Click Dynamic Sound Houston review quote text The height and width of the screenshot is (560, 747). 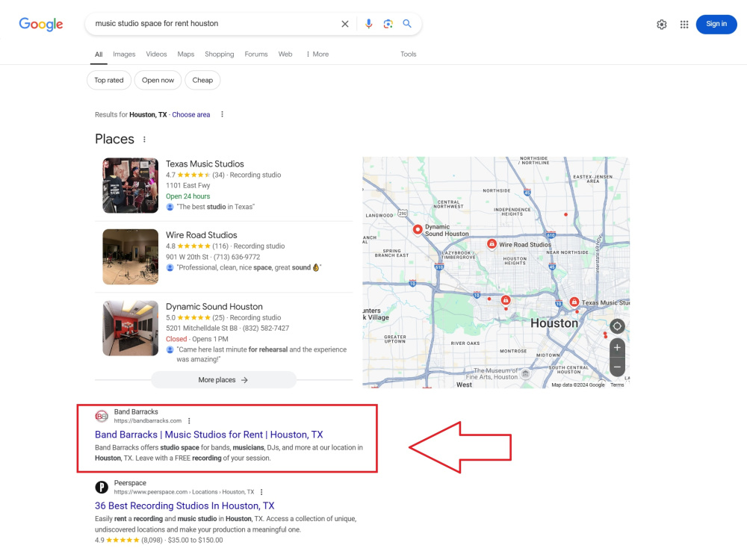[261, 354]
